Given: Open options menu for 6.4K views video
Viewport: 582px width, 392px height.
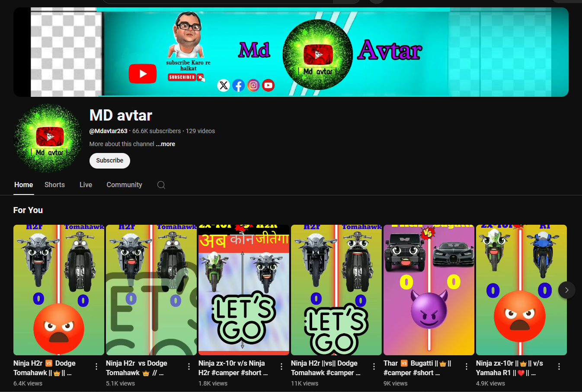Looking at the screenshot, I should click(96, 367).
